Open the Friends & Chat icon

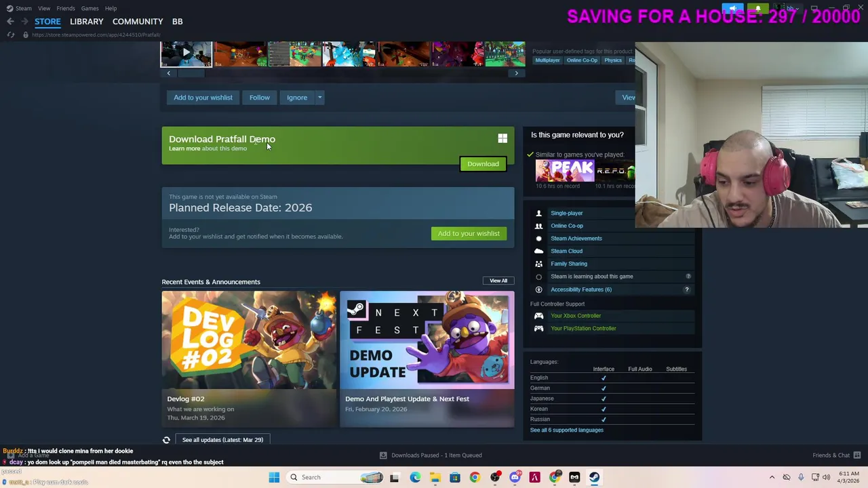tap(856, 455)
